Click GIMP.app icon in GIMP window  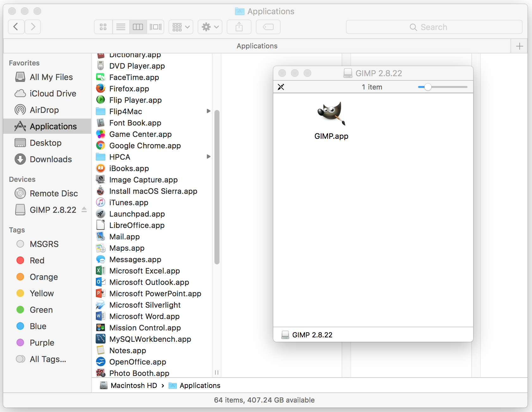(x=331, y=113)
